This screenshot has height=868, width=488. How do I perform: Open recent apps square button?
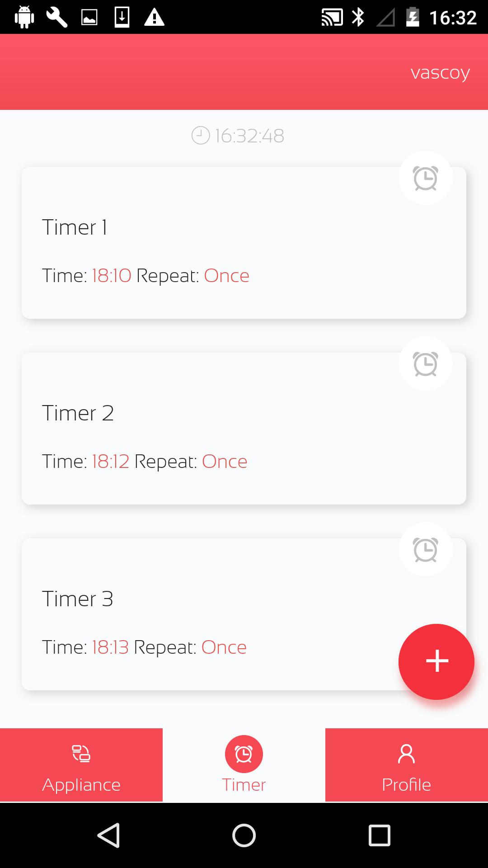coord(380,835)
